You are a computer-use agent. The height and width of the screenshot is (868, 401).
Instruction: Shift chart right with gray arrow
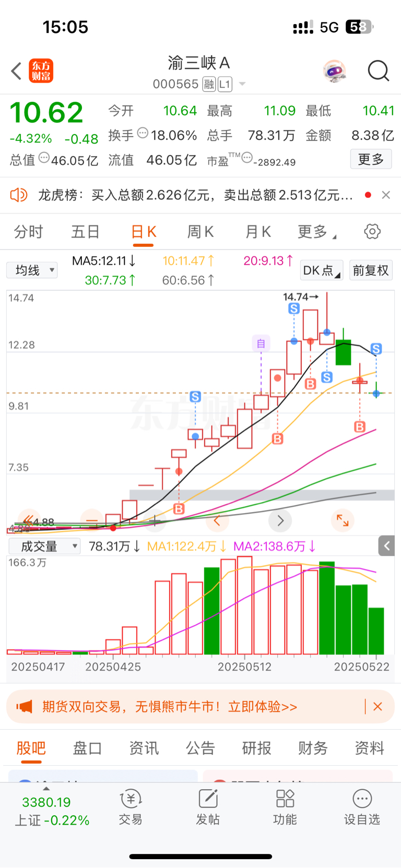pos(280,520)
